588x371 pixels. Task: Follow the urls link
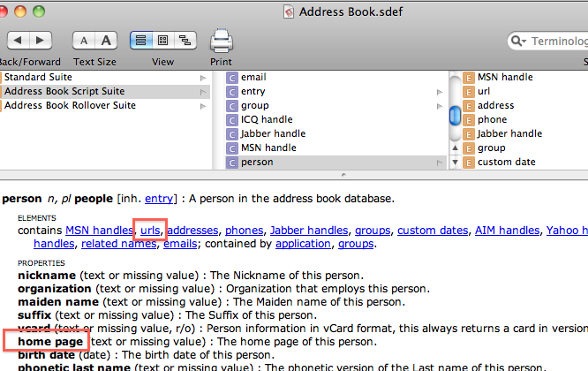[x=150, y=231]
